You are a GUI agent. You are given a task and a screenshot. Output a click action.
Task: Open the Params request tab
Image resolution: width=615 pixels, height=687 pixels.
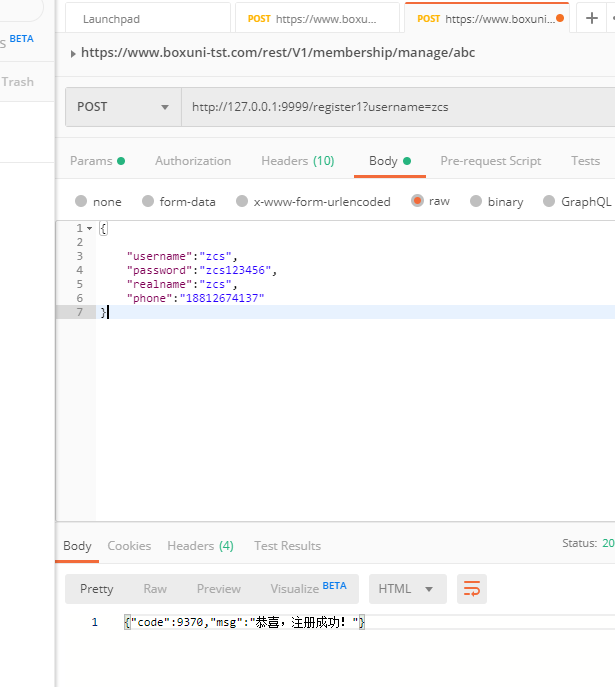pos(97,161)
